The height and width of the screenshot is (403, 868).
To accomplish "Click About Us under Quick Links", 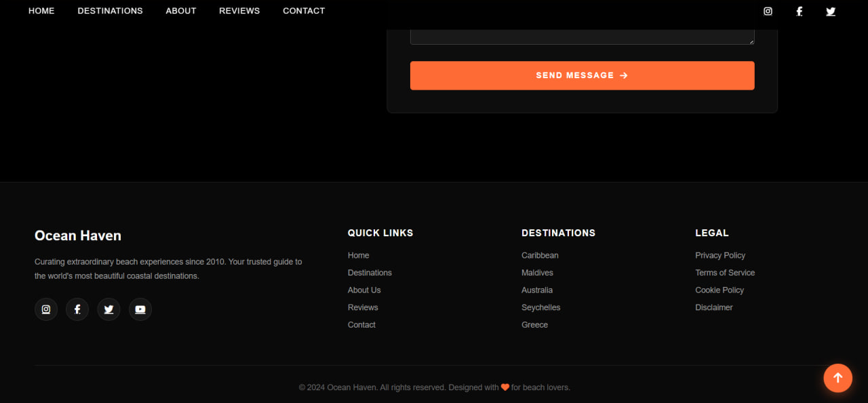I will [364, 290].
